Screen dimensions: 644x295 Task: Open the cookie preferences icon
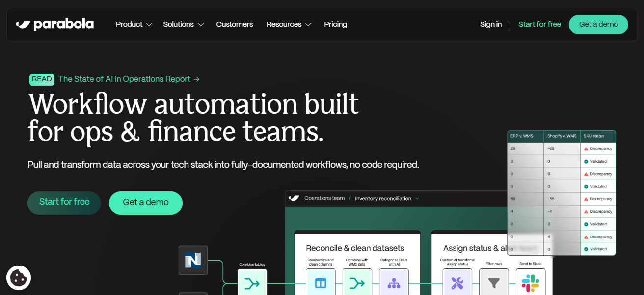click(19, 278)
